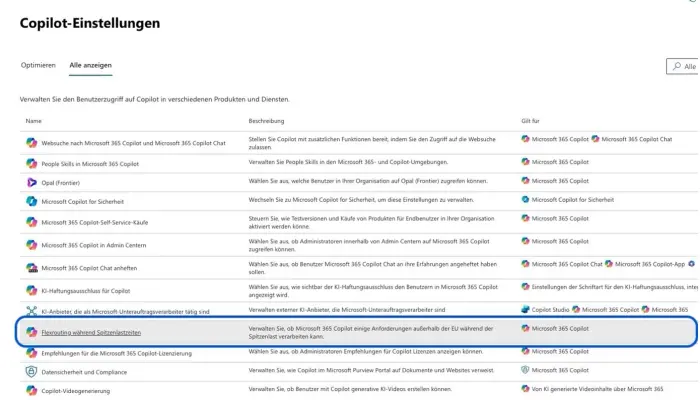Screen dimensions: 700x400
Task: Click the Alle search box
Action: (683, 66)
